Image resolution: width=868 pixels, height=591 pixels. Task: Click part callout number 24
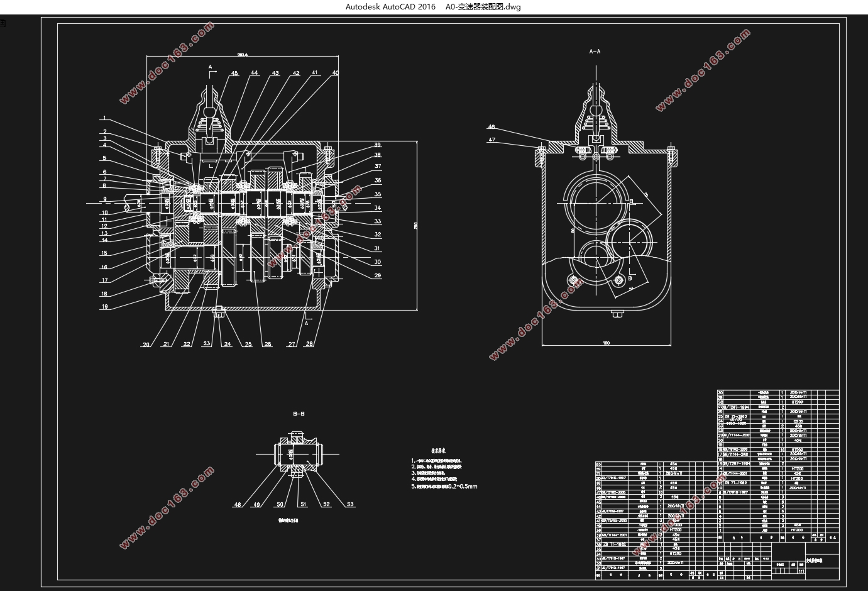click(x=228, y=344)
